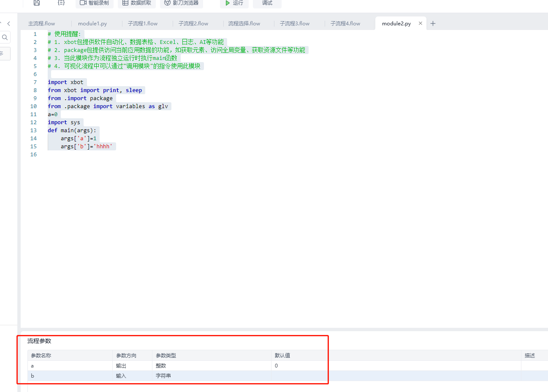Start debugging with 调试 button
The height and width of the screenshot is (392, 548).
pyautogui.click(x=267, y=3)
